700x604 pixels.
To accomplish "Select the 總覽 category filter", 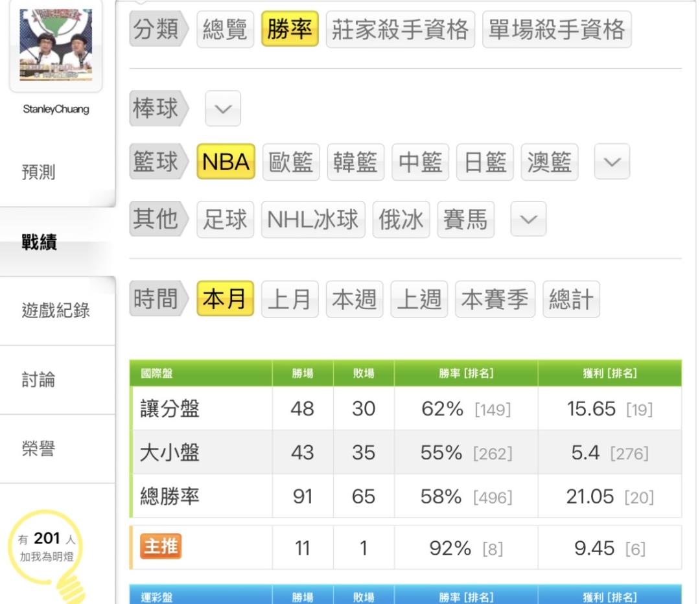I will point(225,30).
